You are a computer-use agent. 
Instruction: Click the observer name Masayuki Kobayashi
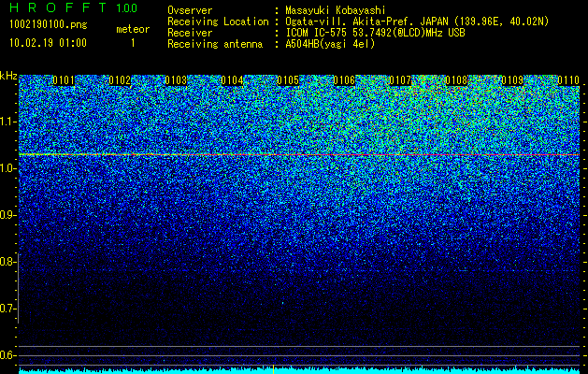(335, 10)
